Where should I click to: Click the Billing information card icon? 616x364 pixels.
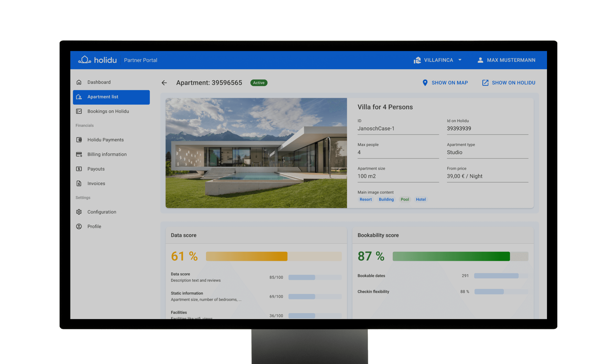click(x=79, y=154)
